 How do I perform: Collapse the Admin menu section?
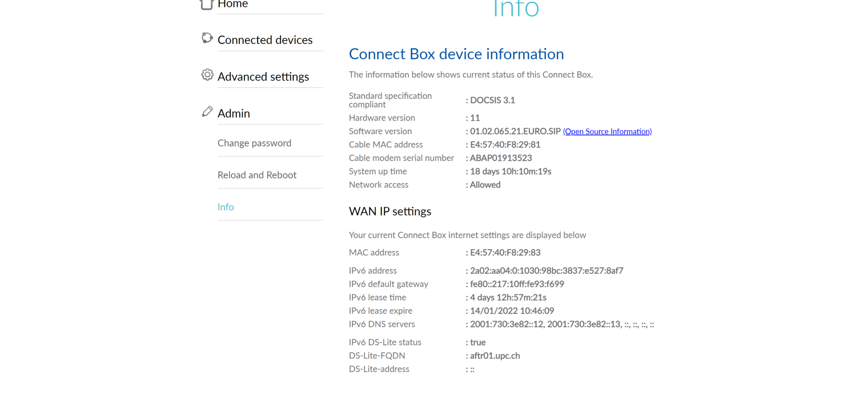coord(234,113)
